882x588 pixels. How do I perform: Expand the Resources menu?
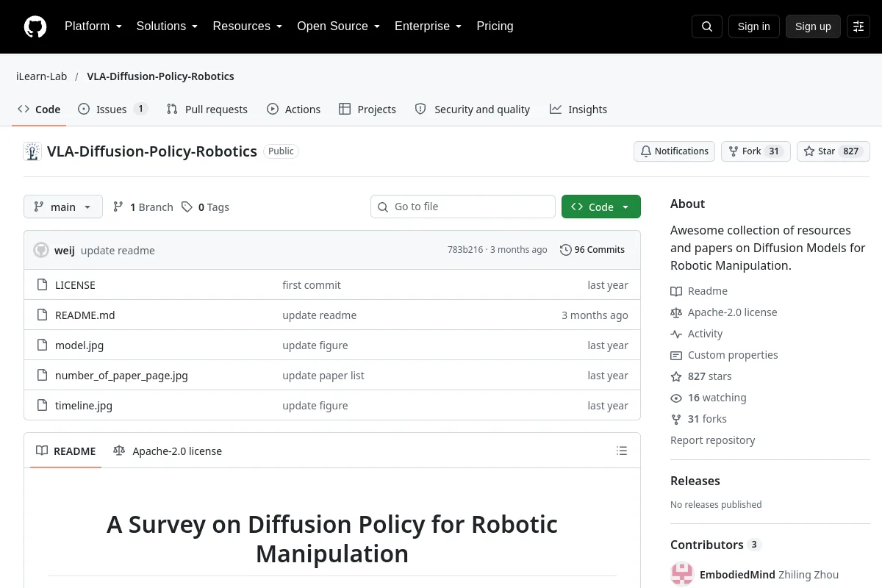coord(248,26)
